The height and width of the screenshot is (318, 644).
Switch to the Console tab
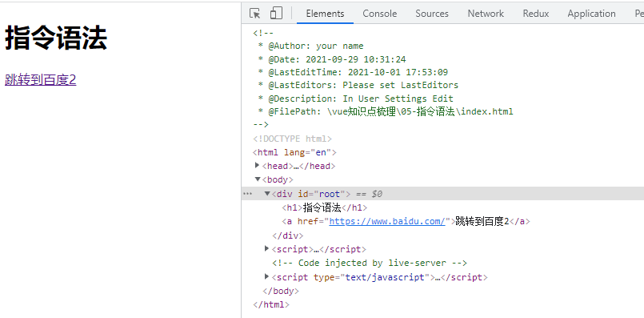pyautogui.click(x=379, y=14)
